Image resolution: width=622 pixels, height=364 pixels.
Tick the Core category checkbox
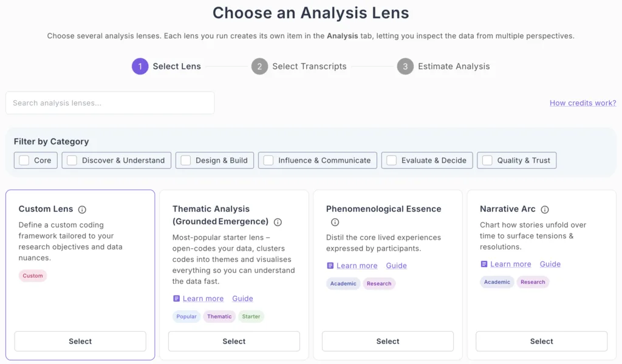click(x=24, y=160)
